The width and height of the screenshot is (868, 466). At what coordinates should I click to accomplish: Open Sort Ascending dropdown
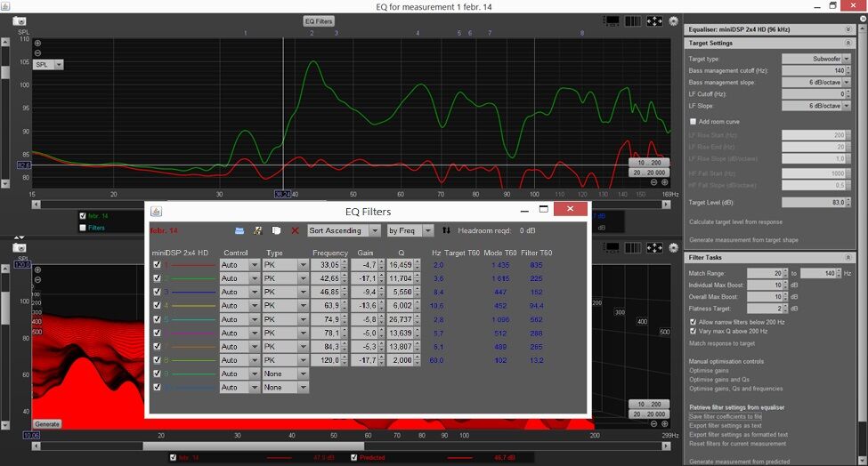coord(344,230)
